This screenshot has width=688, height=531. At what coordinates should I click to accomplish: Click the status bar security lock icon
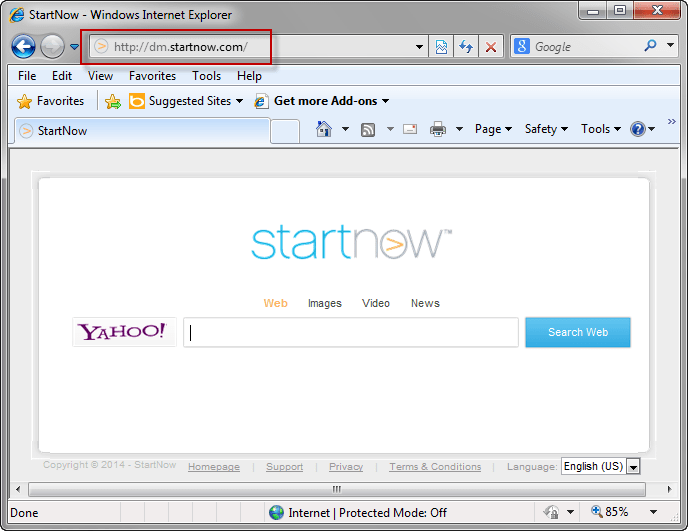(x=551, y=512)
